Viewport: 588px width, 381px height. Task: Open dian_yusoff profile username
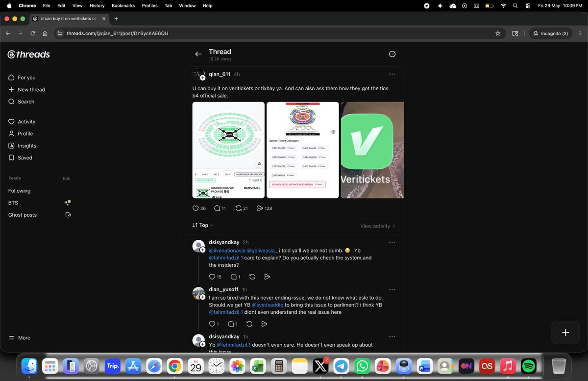coord(224,290)
